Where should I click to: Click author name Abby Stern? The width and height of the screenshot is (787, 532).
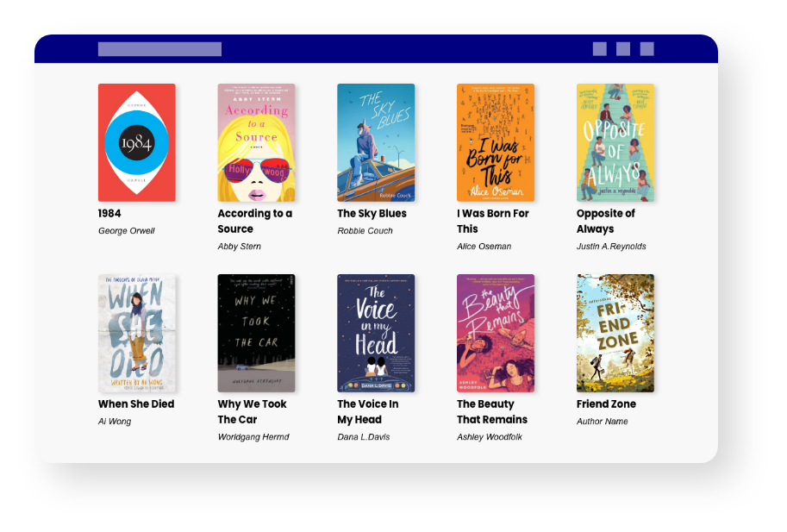(239, 247)
